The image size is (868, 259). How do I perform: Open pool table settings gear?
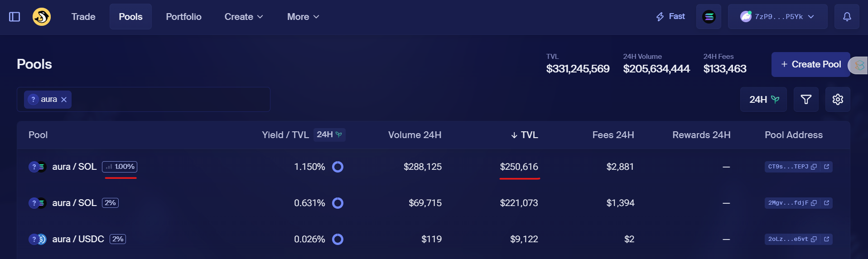[x=838, y=99]
